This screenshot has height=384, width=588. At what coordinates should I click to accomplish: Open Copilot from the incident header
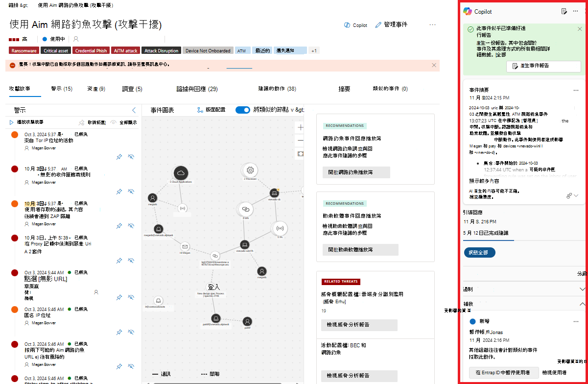click(355, 25)
